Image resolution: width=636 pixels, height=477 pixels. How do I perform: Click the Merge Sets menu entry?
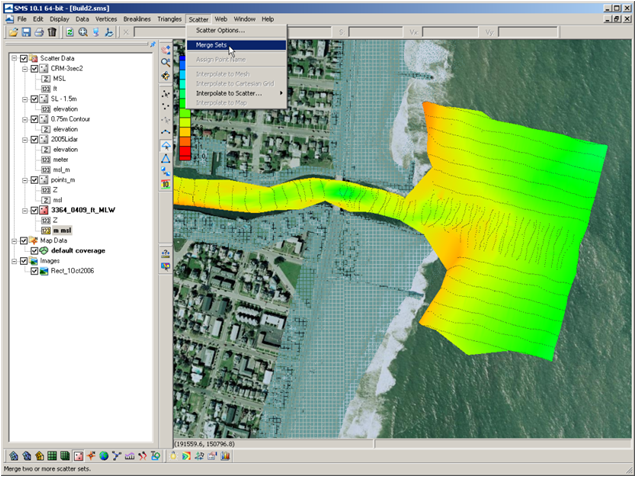[x=236, y=45]
